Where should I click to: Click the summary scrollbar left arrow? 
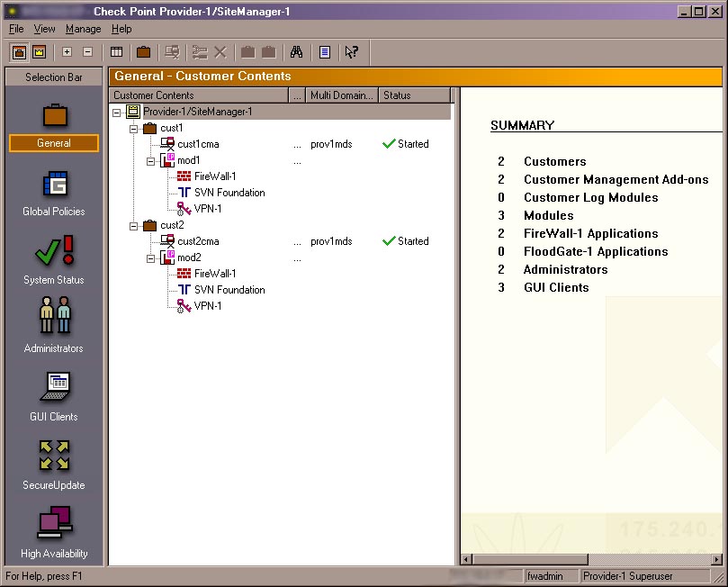[x=466, y=559]
